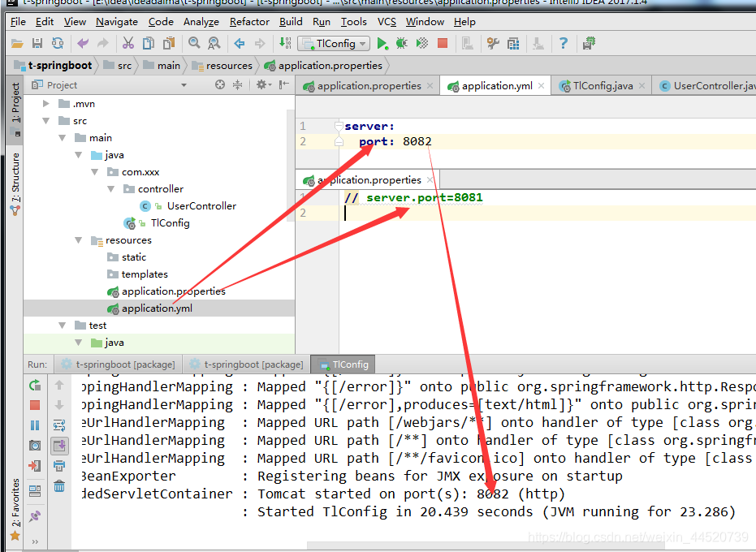The width and height of the screenshot is (756, 552).
Task: Click the t-springboot breadcrumb
Action: click(53, 66)
